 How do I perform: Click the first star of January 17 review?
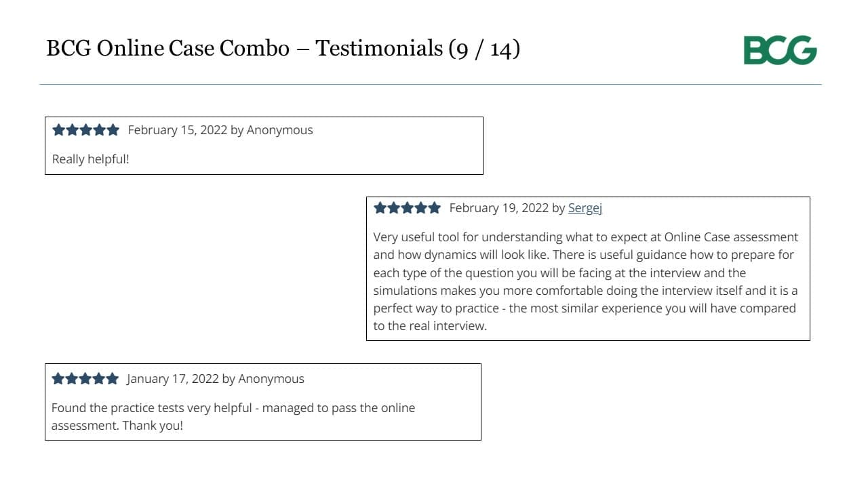pyautogui.click(x=58, y=379)
